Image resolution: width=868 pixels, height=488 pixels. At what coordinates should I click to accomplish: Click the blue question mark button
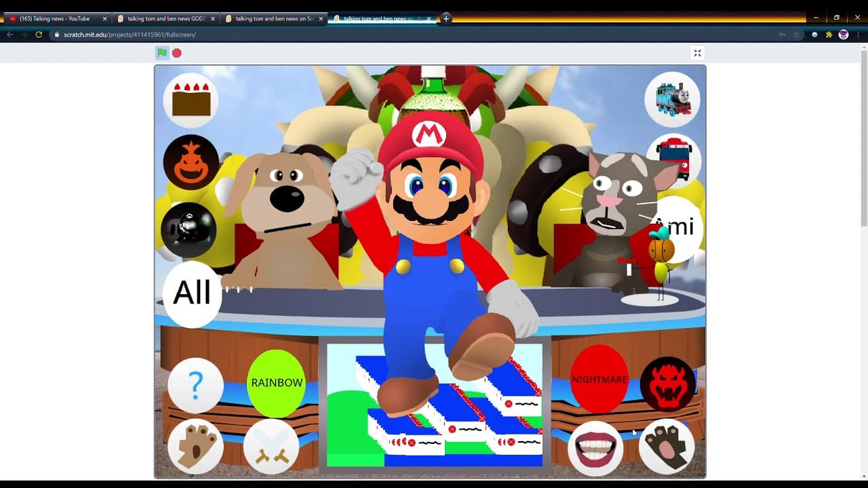point(195,385)
